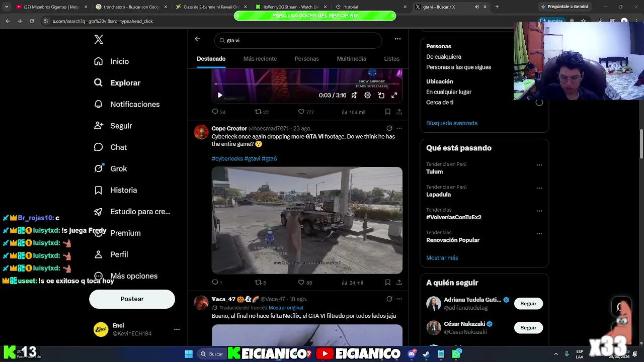The width and height of the screenshot is (644, 362).
Task: Seek using the video progress bar
Action: pyautogui.click(x=307, y=84)
